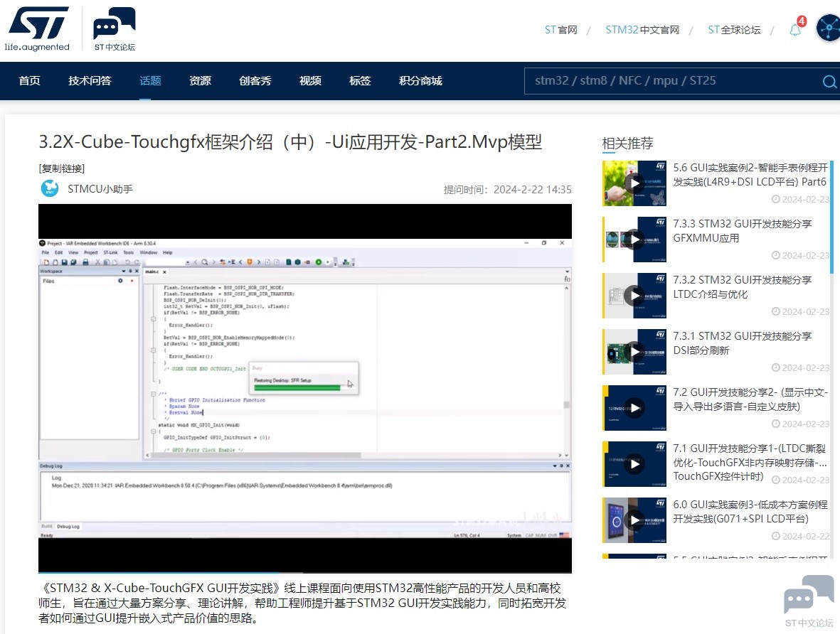840x634 pixels.
Task: Click the search magnifier icon
Action: [x=829, y=82]
